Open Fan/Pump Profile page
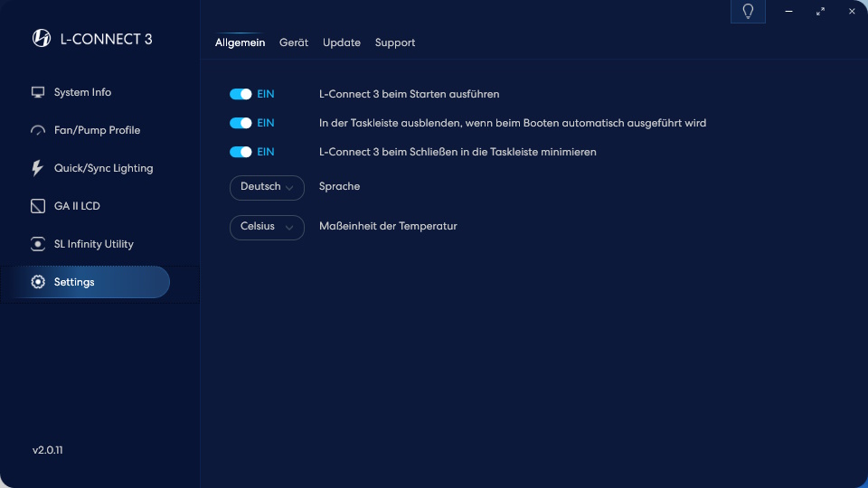 tap(97, 130)
